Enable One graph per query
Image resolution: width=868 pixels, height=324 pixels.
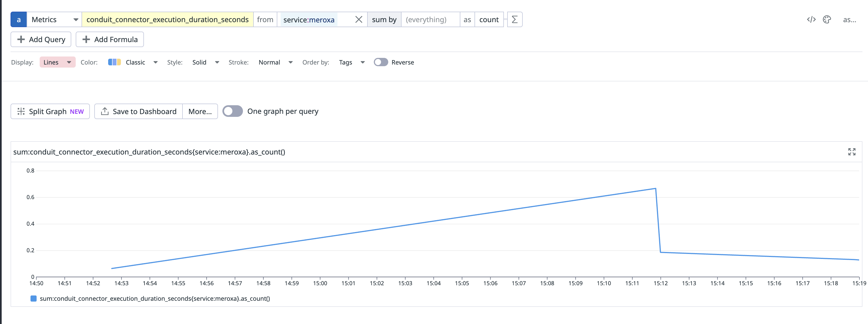click(x=232, y=111)
